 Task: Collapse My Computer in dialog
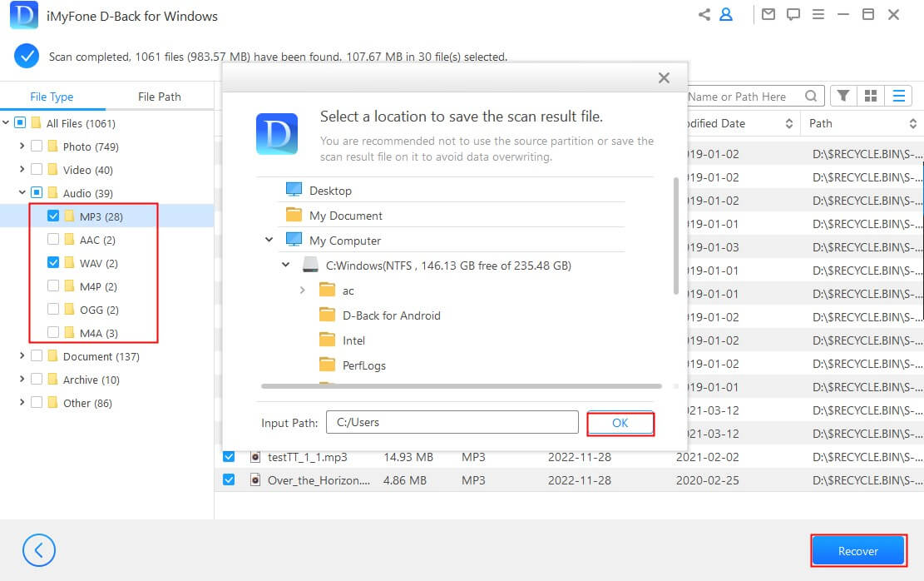pyautogui.click(x=269, y=240)
